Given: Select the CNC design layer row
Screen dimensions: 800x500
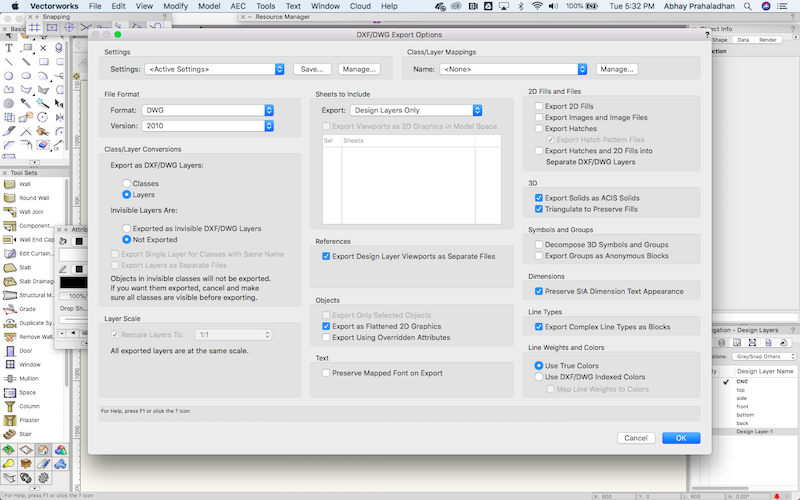Looking at the screenshot, I should 754,382.
